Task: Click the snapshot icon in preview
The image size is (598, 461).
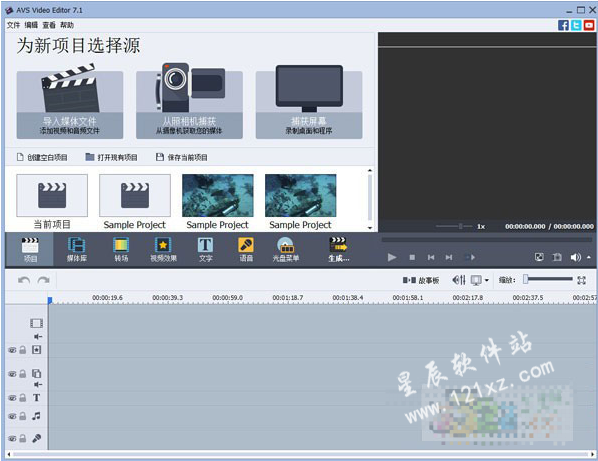Action: (x=557, y=257)
